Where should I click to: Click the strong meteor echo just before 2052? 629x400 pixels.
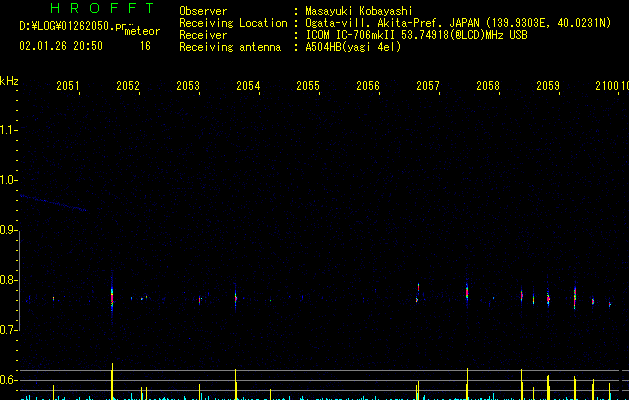click(x=112, y=298)
